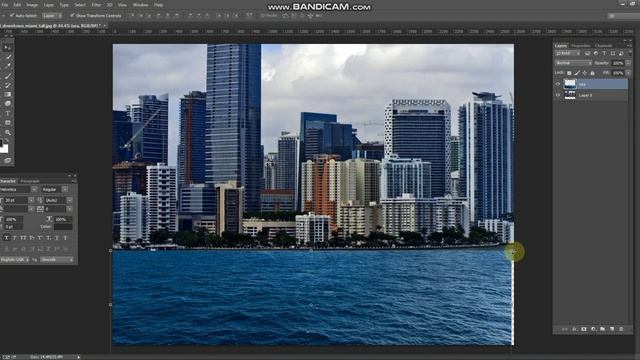Switch to the Channels panel tab
This screenshot has width=640, height=360.
tap(604, 46)
